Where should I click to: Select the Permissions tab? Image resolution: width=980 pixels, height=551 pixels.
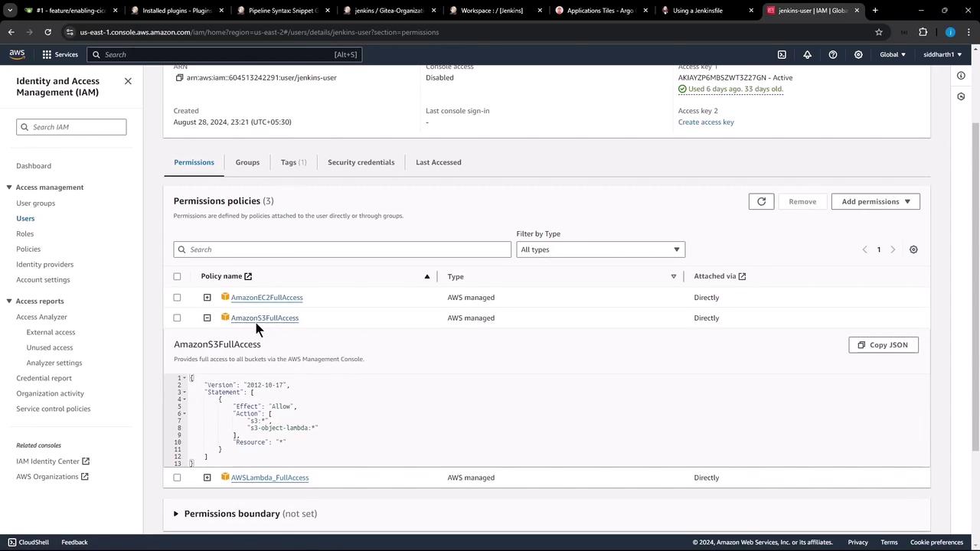pyautogui.click(x=194, y=162)
